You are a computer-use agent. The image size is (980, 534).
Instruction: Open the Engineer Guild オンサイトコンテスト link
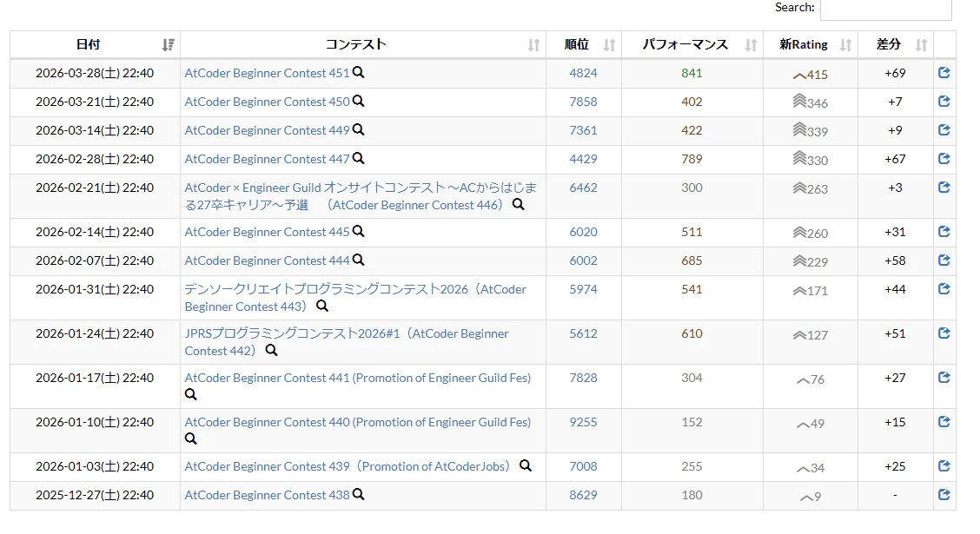tap(361, 196)
